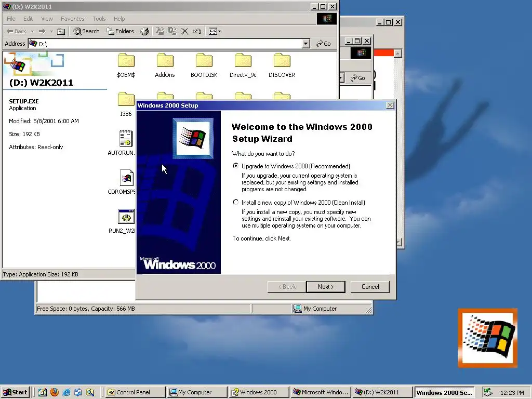Toggle the Folders pane in the toolbar

point(120,31)
